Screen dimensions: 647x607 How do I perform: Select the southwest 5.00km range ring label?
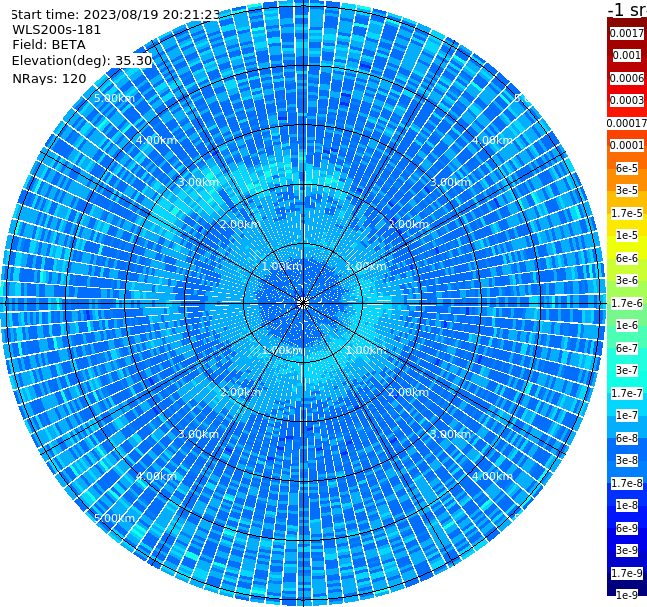(114, 518)
